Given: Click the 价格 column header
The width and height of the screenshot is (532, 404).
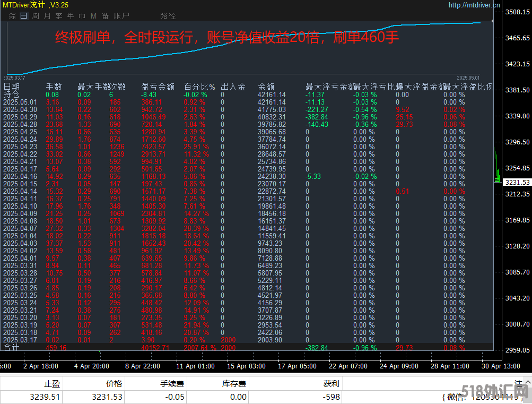Looking at the screenshot, I should [114, 384].
